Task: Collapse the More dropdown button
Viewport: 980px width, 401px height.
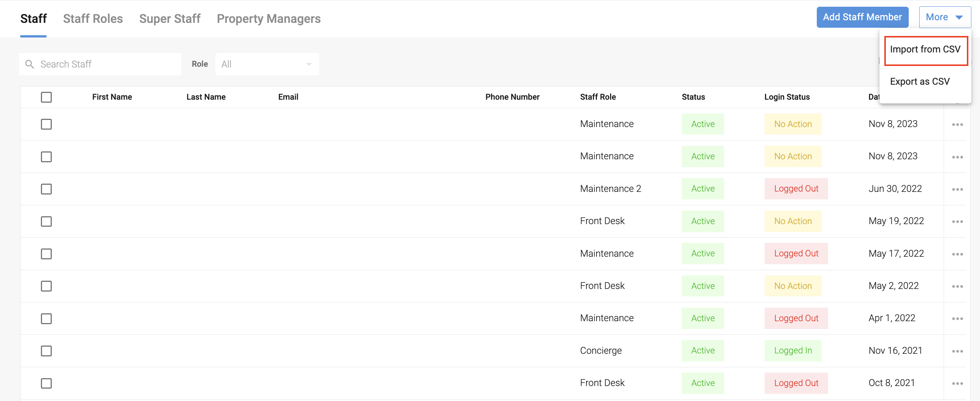Action: point(945,18)
